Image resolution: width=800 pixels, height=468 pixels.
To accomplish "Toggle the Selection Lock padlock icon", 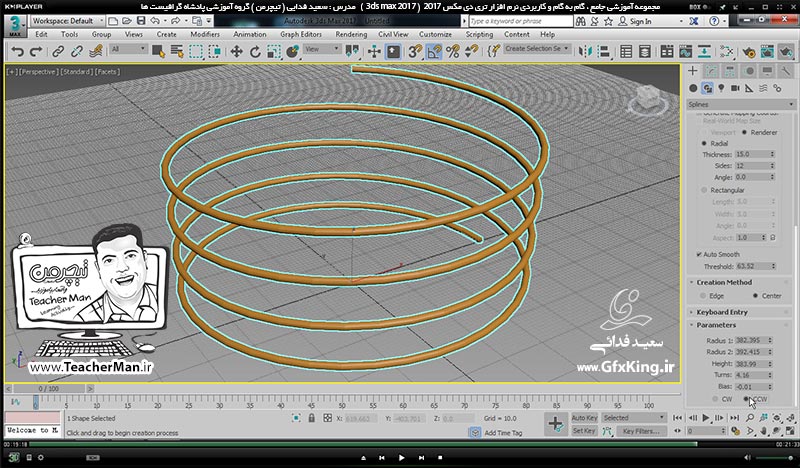I will (311, 418).
